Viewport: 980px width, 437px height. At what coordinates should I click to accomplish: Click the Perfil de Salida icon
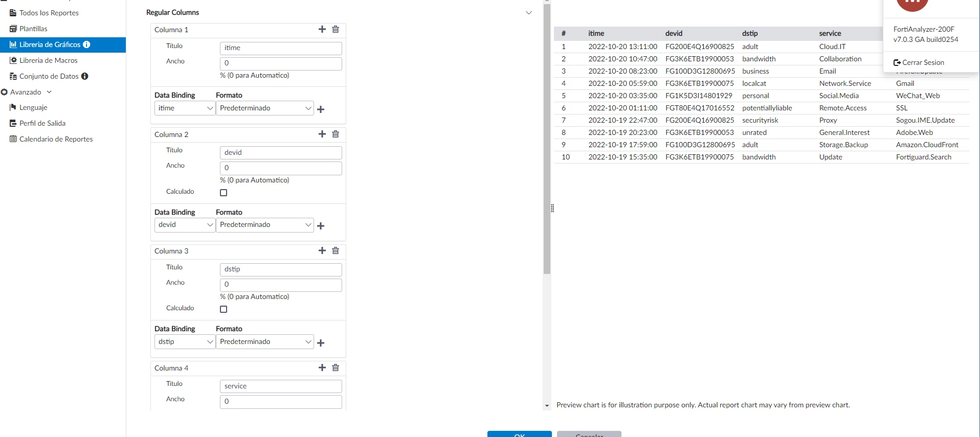13,123
